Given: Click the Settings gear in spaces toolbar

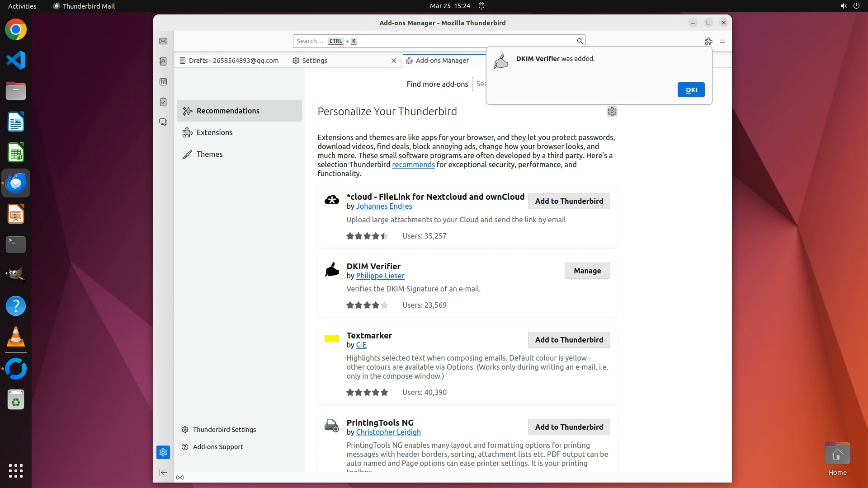Looking at the screenshot, I should coord(163,452).
